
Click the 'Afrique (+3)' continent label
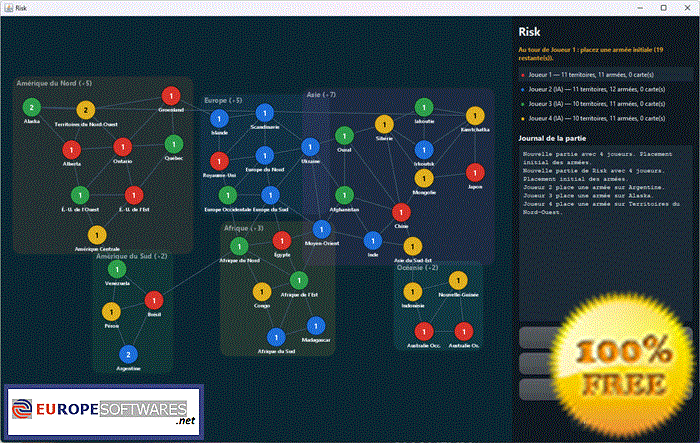pos(243,228)
